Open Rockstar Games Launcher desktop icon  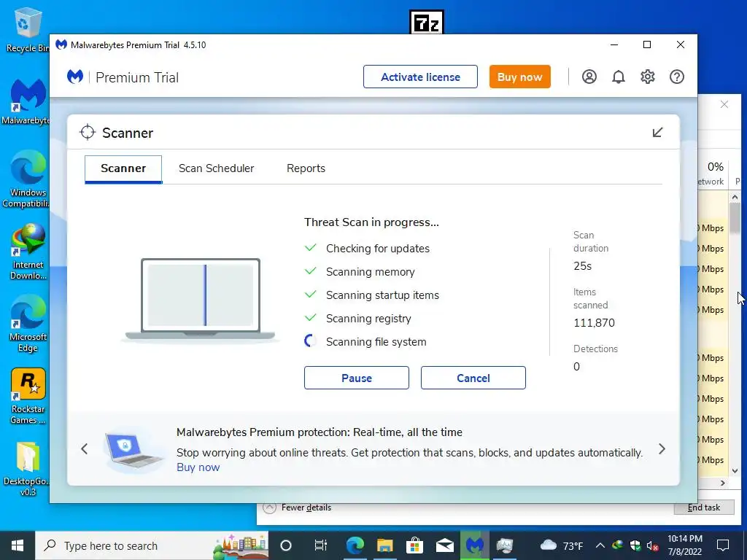click(28, 396)
